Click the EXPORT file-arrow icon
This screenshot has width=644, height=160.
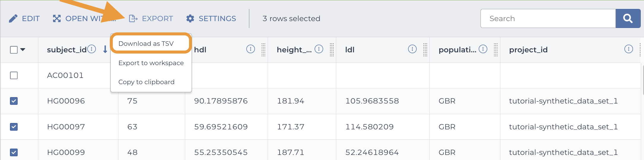(x=133, y=18)
